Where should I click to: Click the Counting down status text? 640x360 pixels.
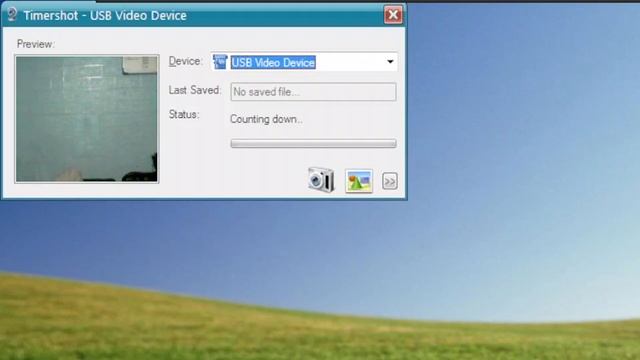[267, 119]
